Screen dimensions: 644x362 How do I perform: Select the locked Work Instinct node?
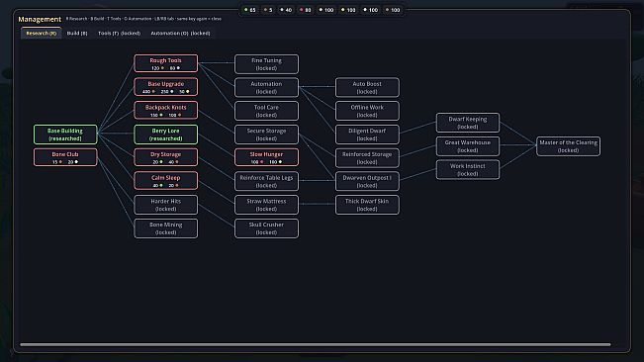(x=468, y=169)
